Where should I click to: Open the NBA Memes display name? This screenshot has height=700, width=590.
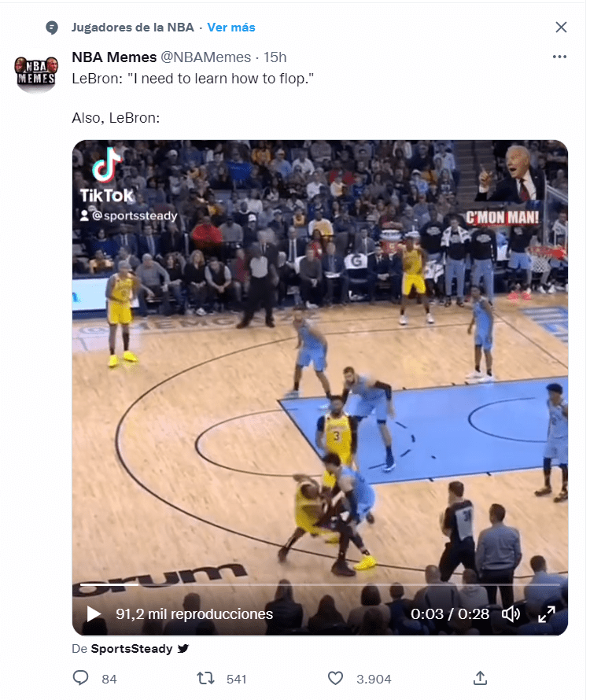point(114,57)
